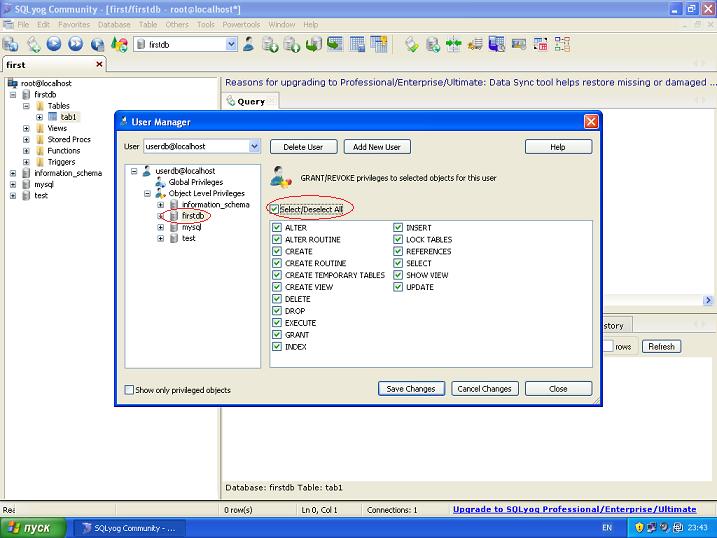The image size is (717, 538).
Task: Uncheck the EXECUTE privilege checkbox
Action: click(x=277, y=322)
